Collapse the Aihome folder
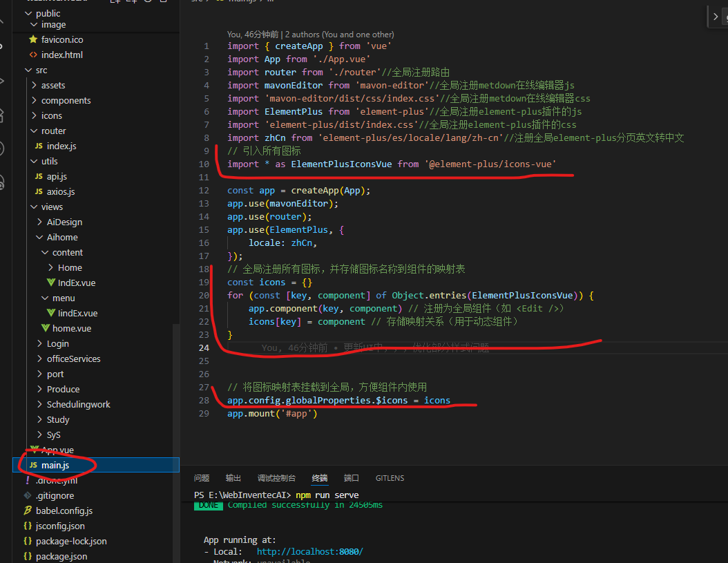Image resolution: width=728 pixels, height=563 pixels. (x=39, y=238)
